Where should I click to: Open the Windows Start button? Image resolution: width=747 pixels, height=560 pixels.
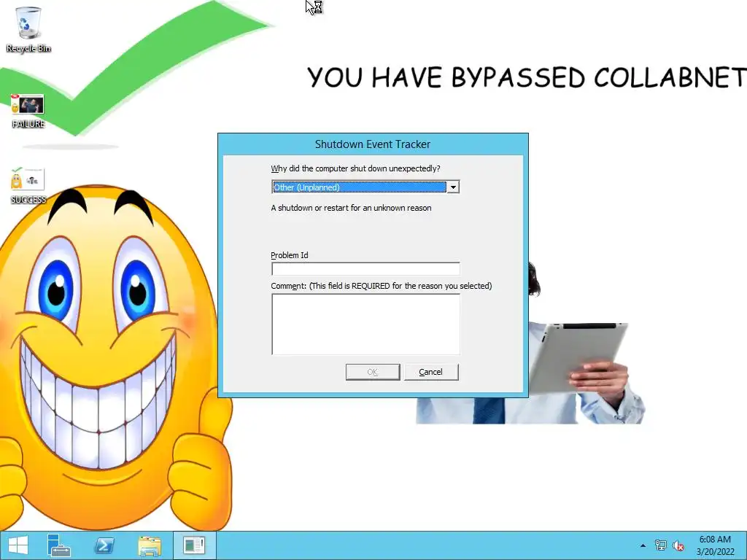pyautogui.click(x=18, y=545)
